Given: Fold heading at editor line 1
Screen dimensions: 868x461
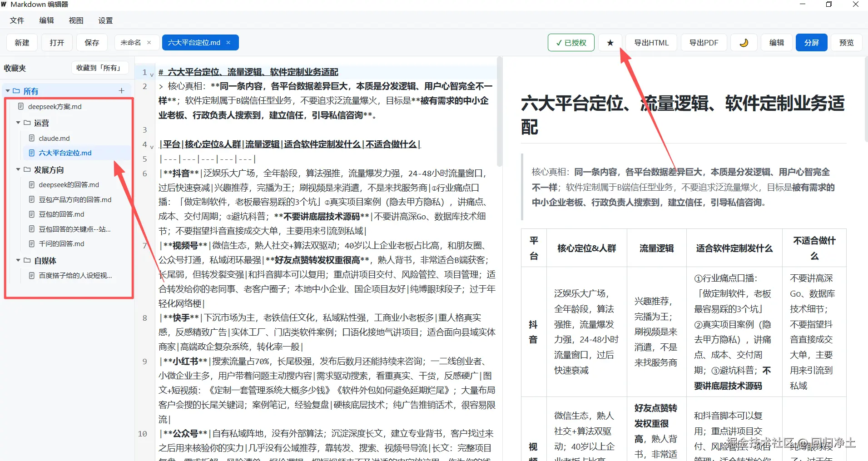Looking at the screenshot, I should coord(152,74).
